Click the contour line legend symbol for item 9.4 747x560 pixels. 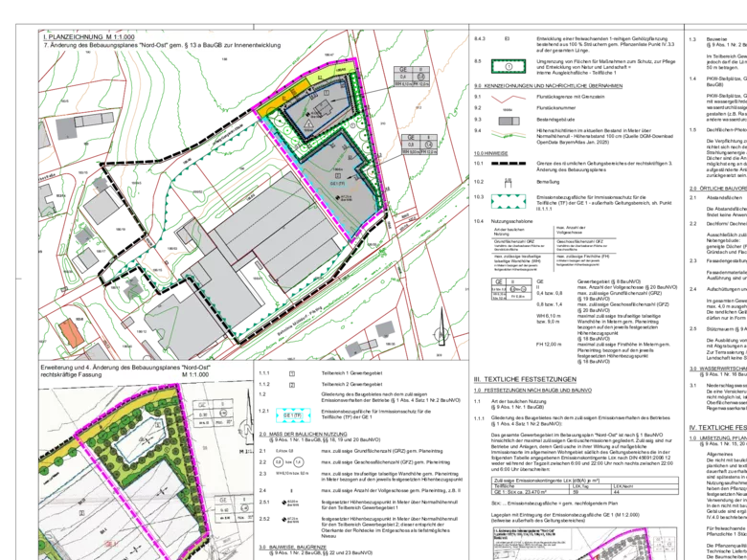[x=509, y=136]
